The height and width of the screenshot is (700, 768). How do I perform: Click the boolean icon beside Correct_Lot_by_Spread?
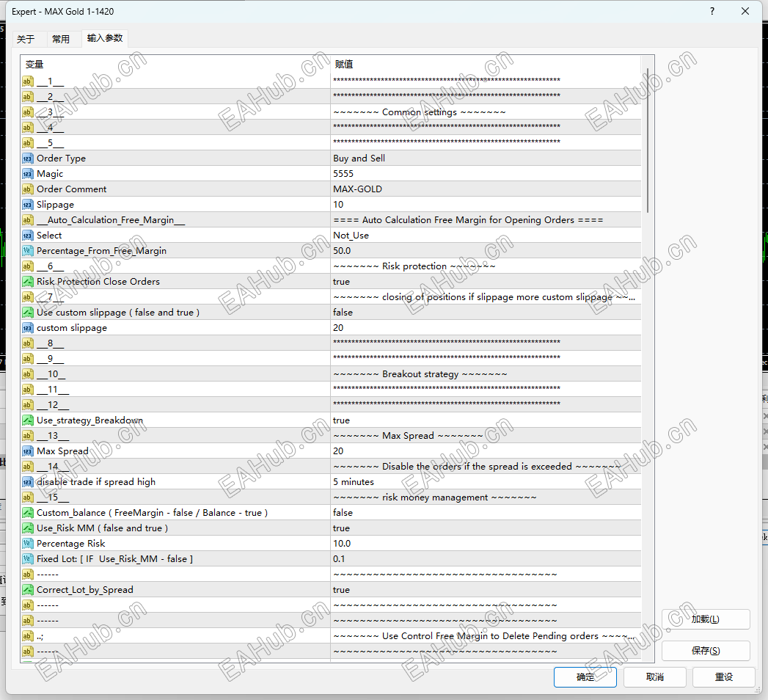[28, 590]
